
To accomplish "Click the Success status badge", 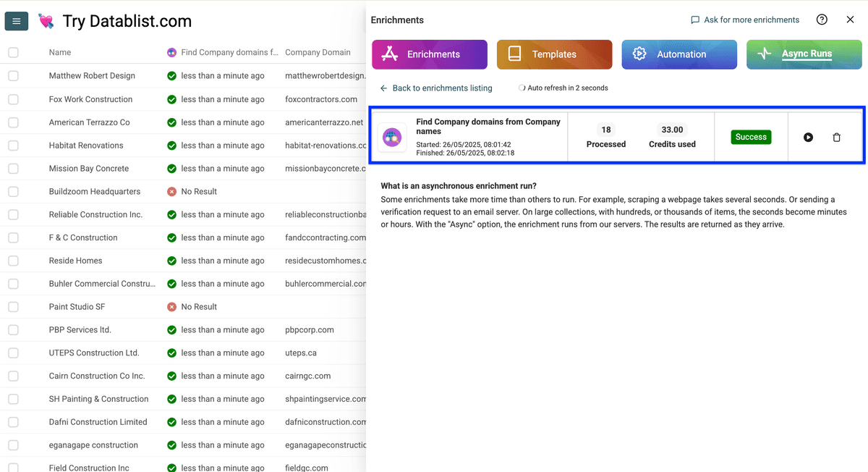I will [751, 137].
